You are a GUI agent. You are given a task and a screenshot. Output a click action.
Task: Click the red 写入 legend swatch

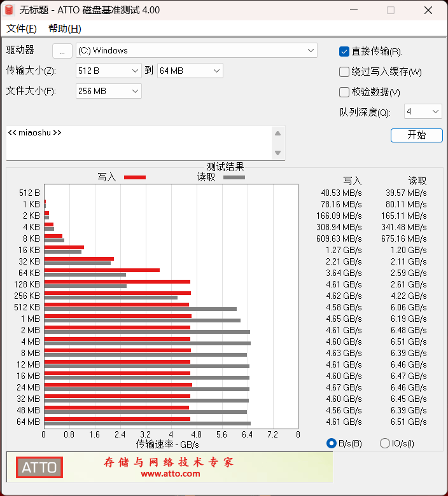[x=134, y=177]
